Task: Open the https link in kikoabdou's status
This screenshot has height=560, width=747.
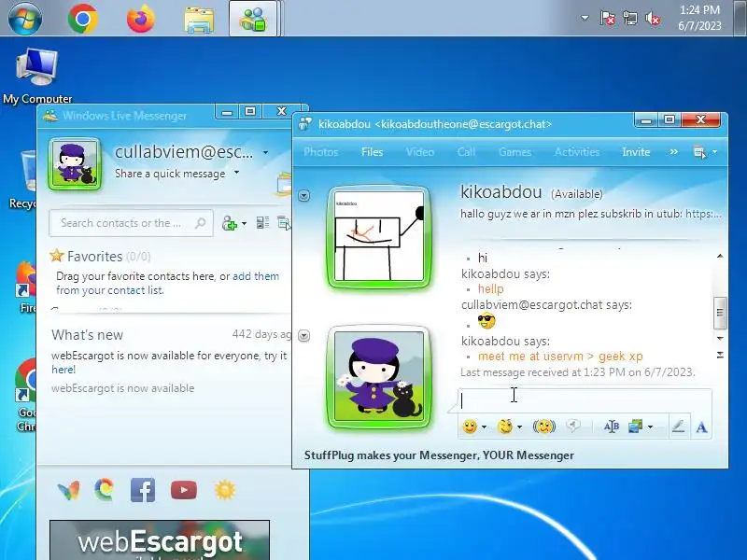Action: click(703, 214)
